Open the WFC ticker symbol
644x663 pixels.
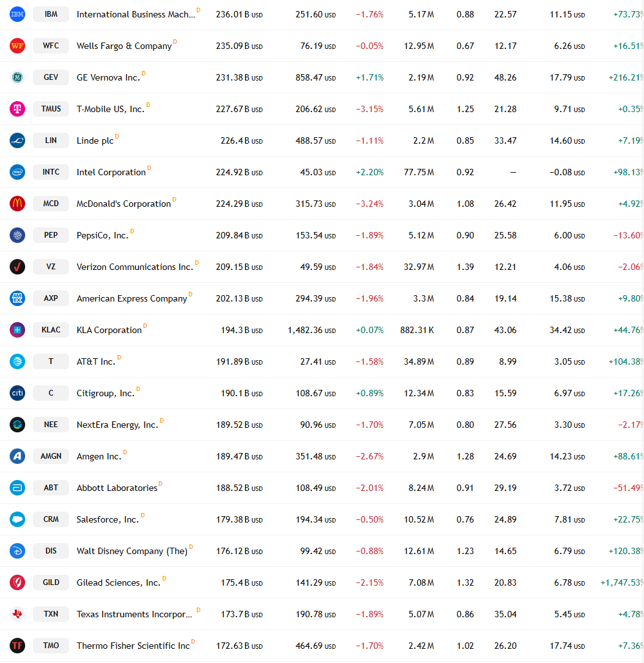[51, 46]
